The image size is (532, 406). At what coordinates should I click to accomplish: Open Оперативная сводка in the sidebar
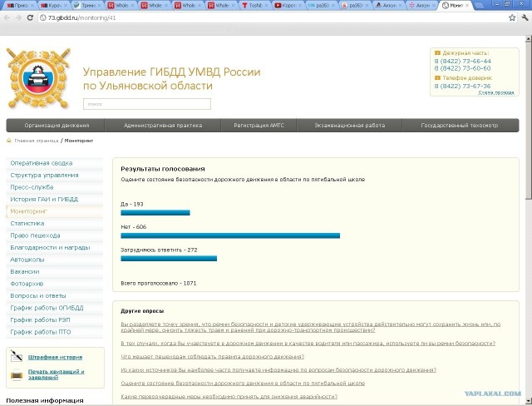(x=42, y=163)
